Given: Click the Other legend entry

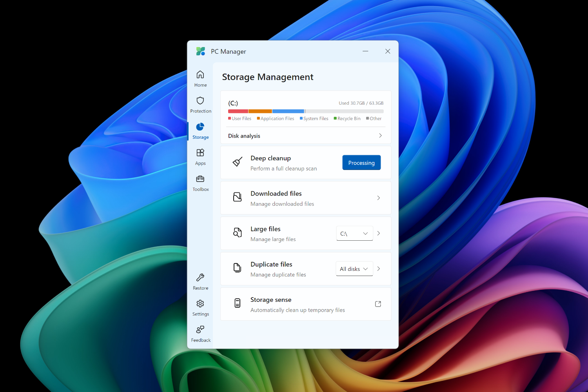Looking at the screenshot, I should click(x=374, y=118).
